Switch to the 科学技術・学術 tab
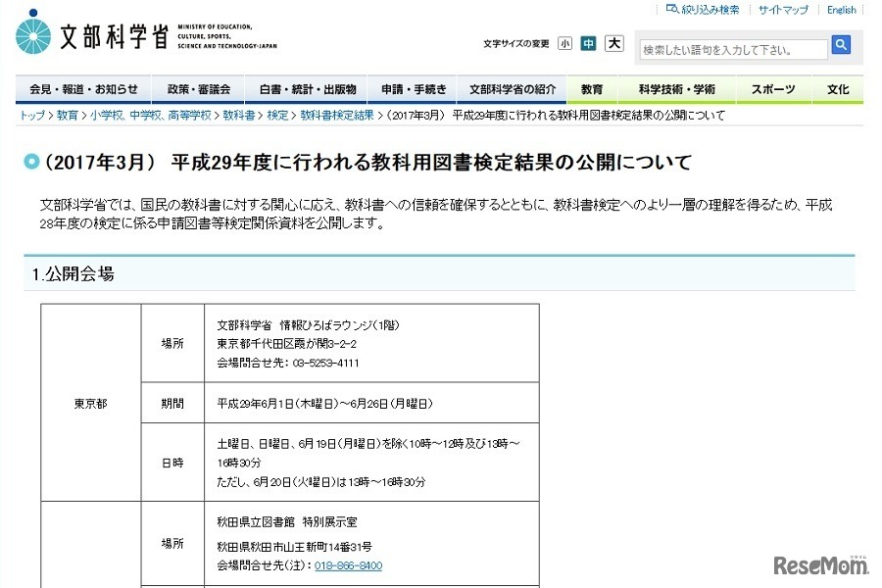The height and width of the screenshot is (588, 882). (x=677, y=88)
